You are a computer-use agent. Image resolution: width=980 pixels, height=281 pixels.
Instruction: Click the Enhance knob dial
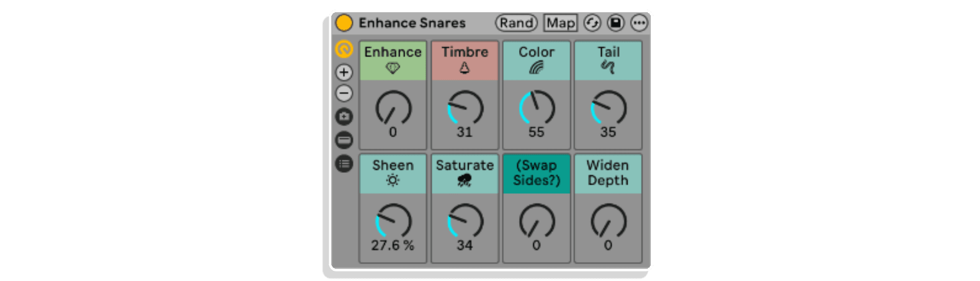[393, 108]
